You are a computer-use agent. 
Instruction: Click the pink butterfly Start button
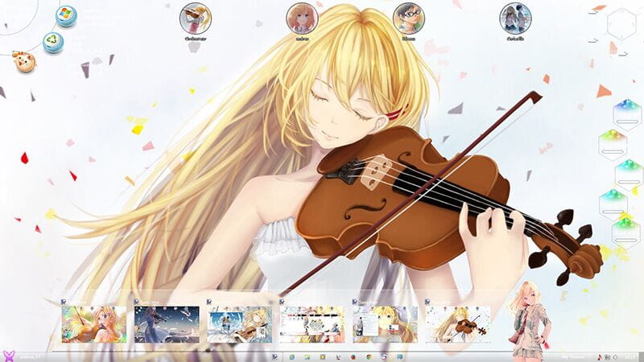click(10, 356)
